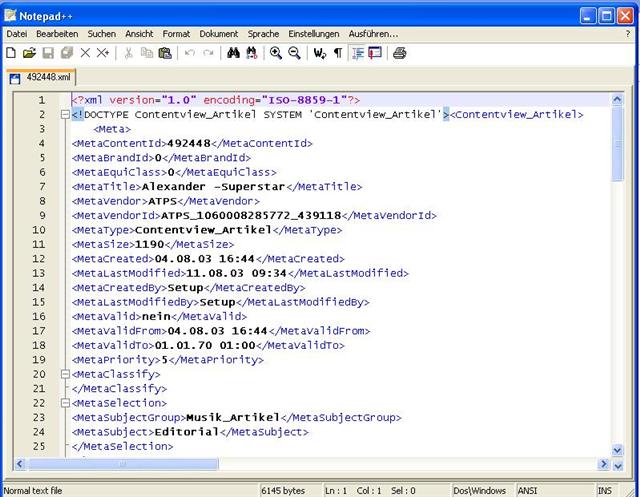Viewport: 640px width, 497px height.
Task: Create a new document with the New icon
Action: point(11,53)
